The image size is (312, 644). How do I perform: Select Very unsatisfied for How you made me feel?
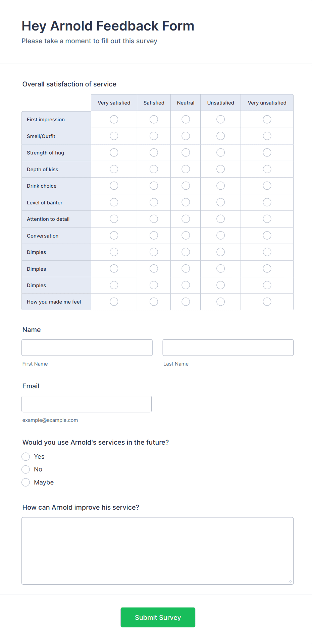(267, 302)
